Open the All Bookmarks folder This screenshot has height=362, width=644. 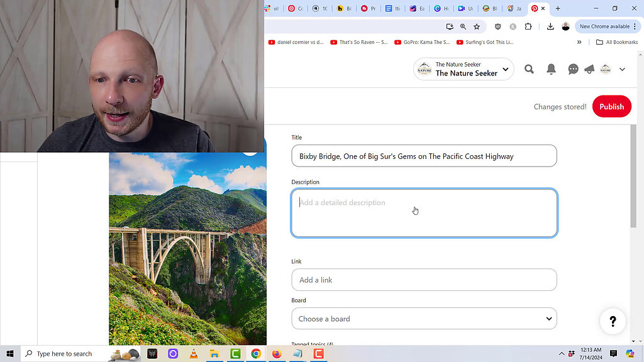pos(616,42)
